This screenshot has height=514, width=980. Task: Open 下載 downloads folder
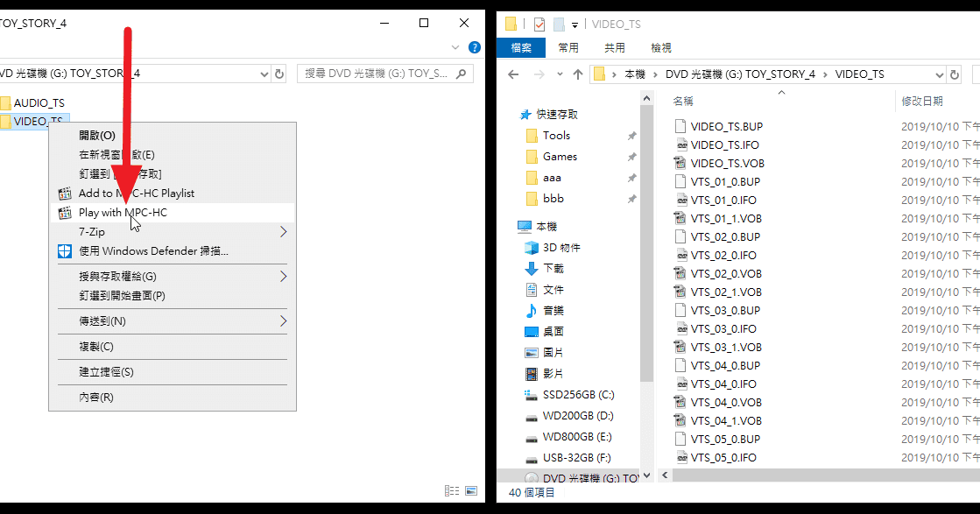click(553, 269)
